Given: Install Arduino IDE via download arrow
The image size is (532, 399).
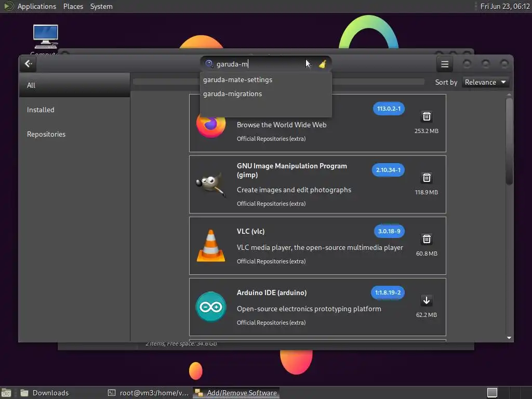Looking at the screenshot, I should pyautogui.click(x=427, y=300).
